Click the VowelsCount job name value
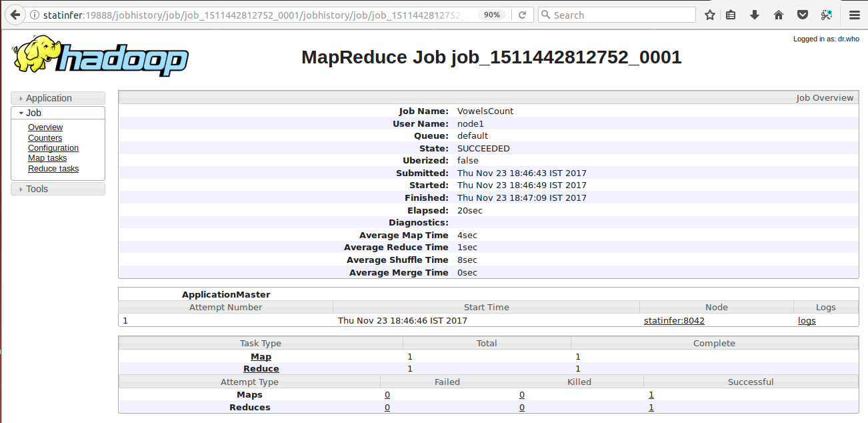This screenshot has width=868, height=423. pyautogui.click(x=485, y=111)
